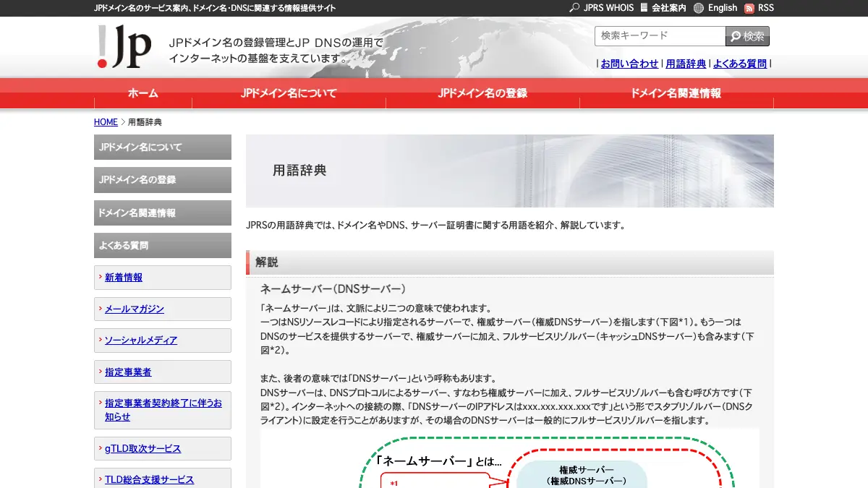This screenshot has width=868, height=488.
Task: Open sidebar よくある質問 gray button
Action: (163, 245)
